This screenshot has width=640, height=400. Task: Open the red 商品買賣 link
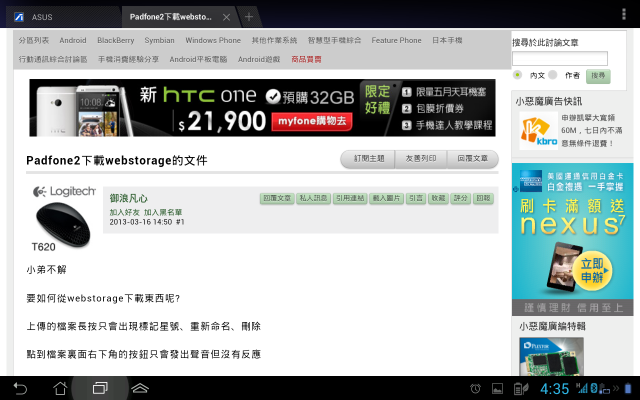(x=306, y=59)
